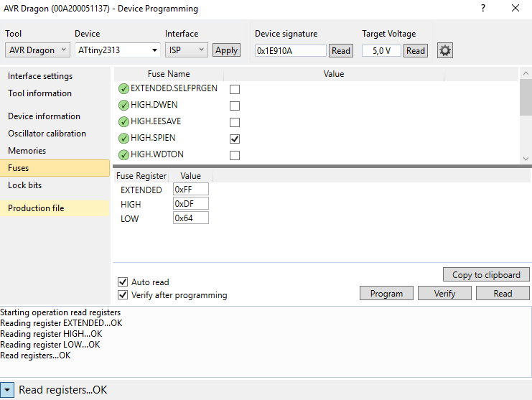Viewport: 532px width, 400px height.
Task: Click the Apply button
Action: click(x=227, y=50)
